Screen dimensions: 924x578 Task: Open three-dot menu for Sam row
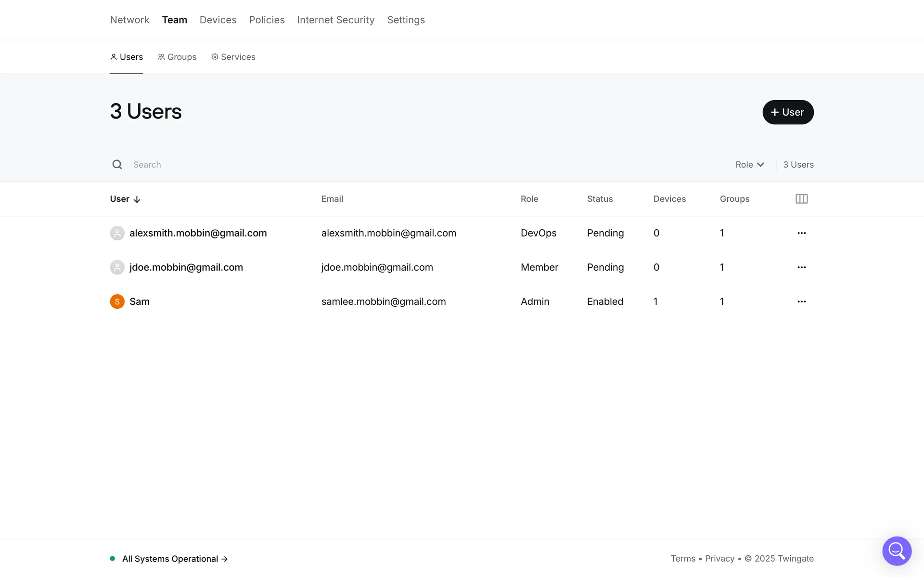coord(801,302)
